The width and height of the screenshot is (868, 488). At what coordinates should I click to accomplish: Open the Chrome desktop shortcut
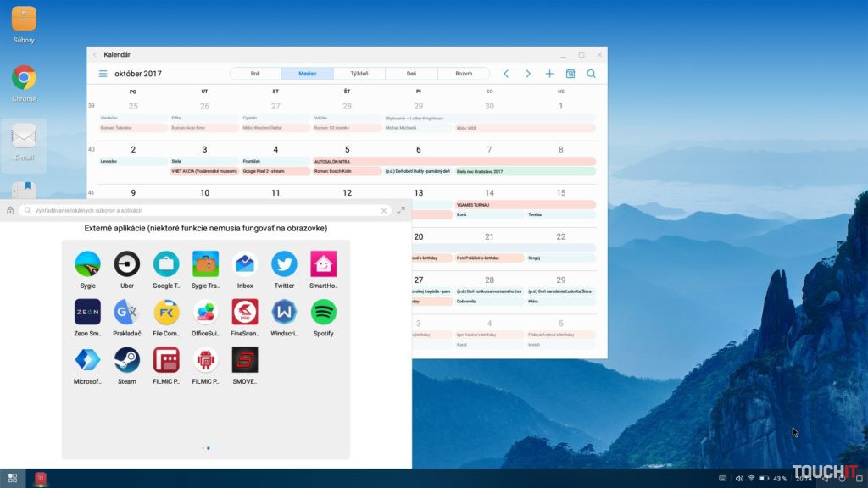[x=24, y=79]
